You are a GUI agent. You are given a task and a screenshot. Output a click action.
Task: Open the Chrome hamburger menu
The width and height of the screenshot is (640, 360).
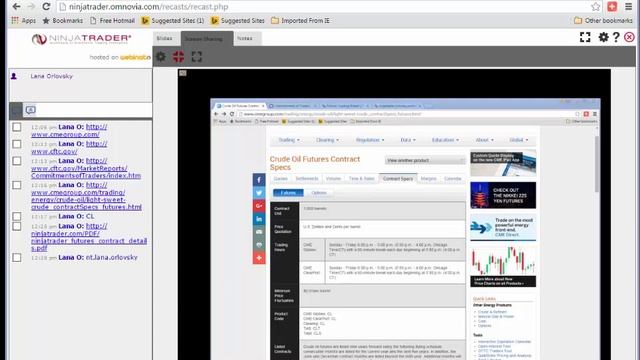[x=629, y=7]
